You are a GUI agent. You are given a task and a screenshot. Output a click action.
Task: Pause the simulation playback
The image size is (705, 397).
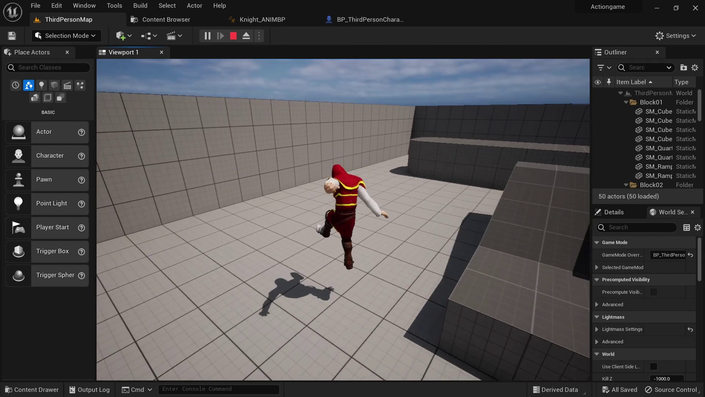point(207,36)
